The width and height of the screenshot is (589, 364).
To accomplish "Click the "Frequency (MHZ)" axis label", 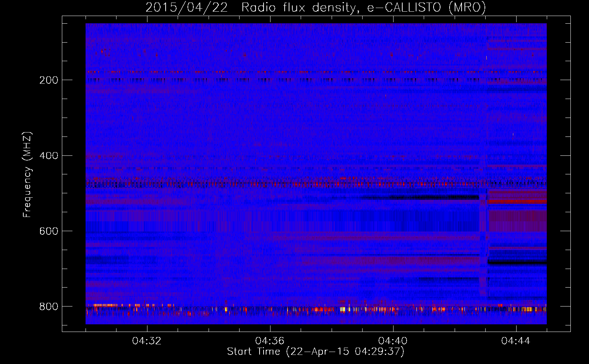I will pos(27,175).
